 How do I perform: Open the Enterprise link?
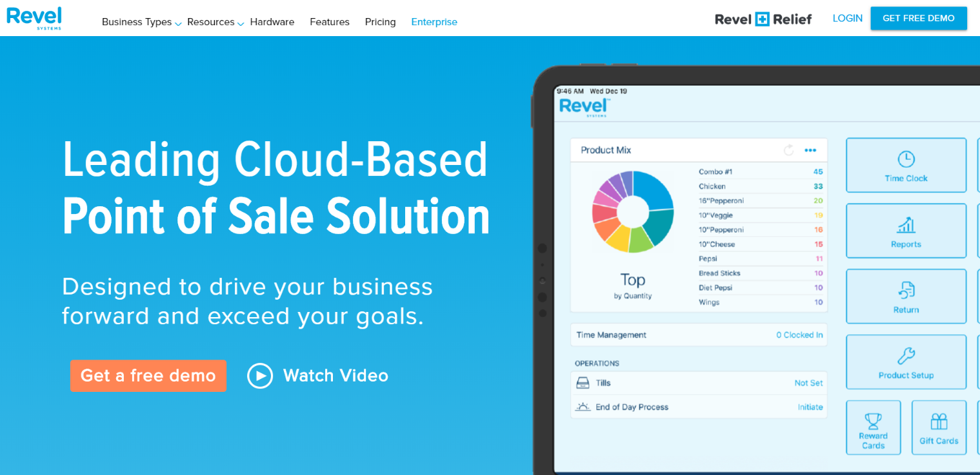tap(434, 22)
